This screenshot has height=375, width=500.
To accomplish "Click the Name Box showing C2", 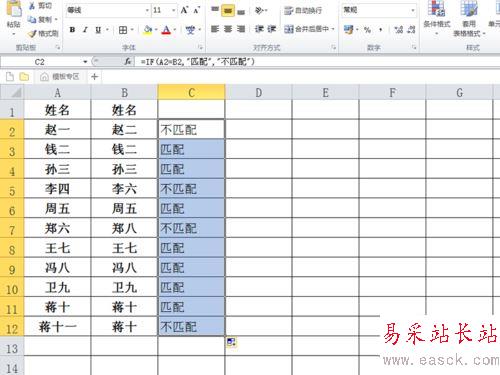I will pyautogui.click(x=40, y=62).
